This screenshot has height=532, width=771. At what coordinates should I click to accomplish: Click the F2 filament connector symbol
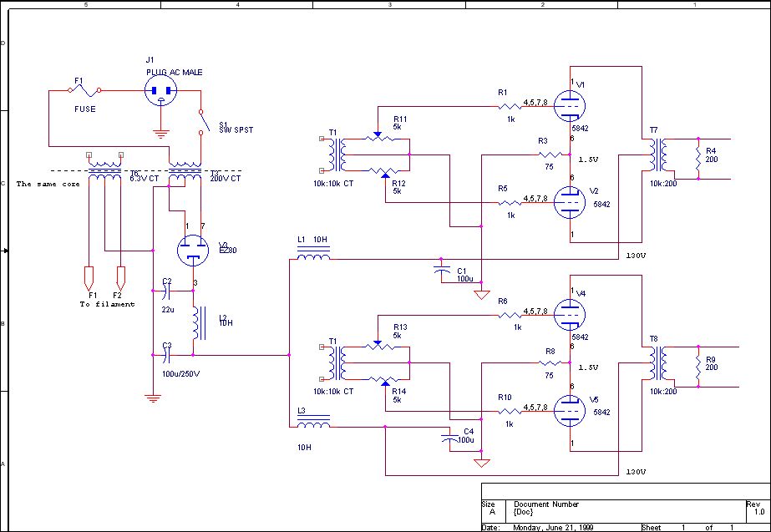pos(121,276)
